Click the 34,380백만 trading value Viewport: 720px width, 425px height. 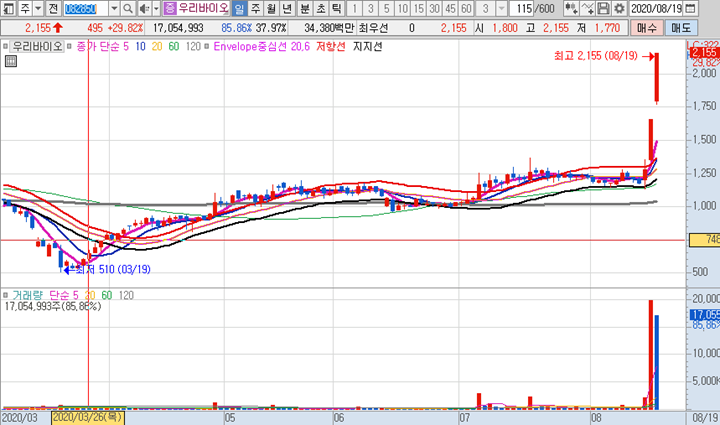[x=329, y=28]
